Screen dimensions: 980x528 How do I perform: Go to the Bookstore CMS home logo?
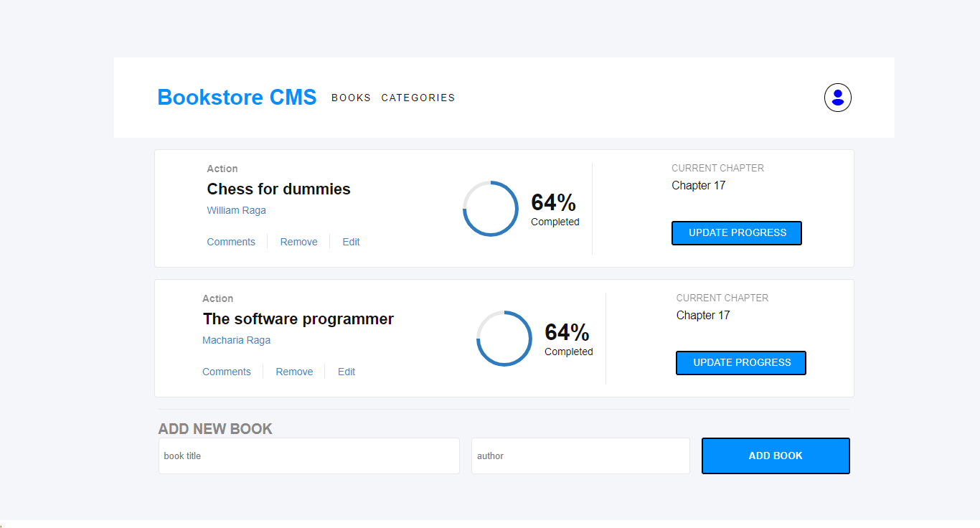point(237,98)
